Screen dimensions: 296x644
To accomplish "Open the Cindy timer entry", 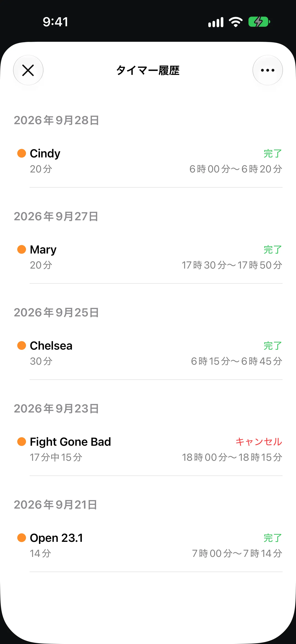I will [x=148, y=161].
